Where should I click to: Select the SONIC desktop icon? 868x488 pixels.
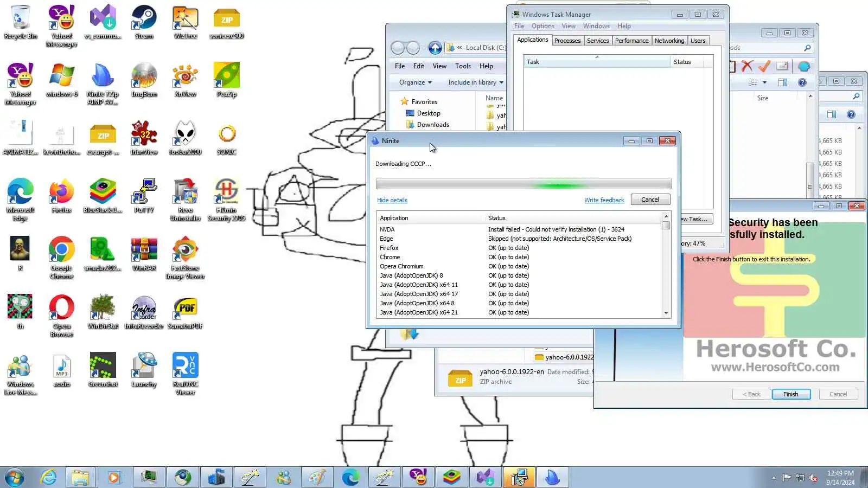(x=227, y=138)
